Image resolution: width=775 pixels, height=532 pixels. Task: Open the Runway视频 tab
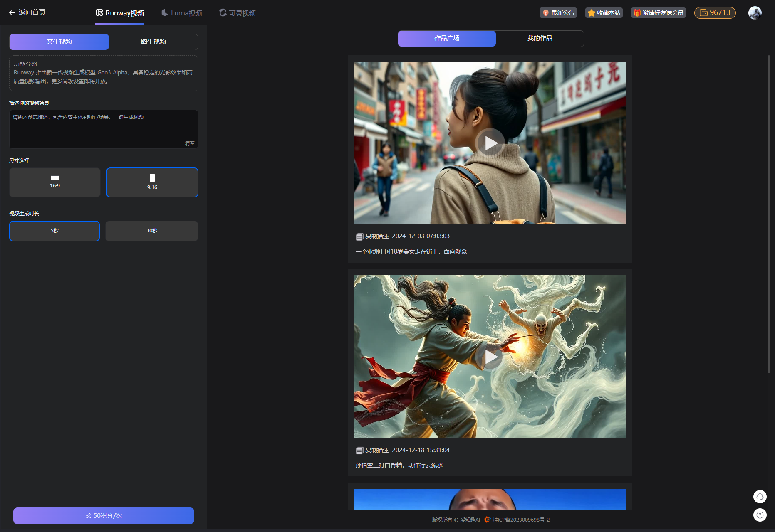(x=120, y=13)
